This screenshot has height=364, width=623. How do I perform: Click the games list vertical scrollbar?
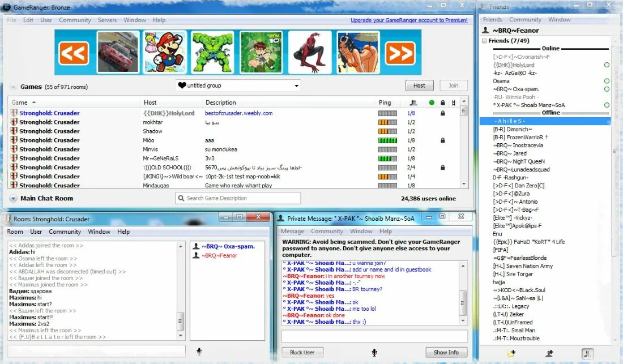click(464, 143)
